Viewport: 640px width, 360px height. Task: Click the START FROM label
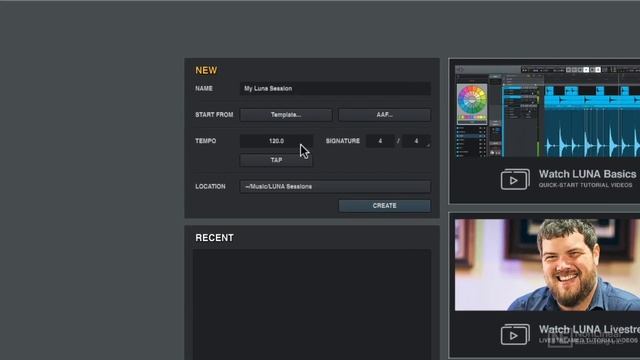[x=214, y=115]
